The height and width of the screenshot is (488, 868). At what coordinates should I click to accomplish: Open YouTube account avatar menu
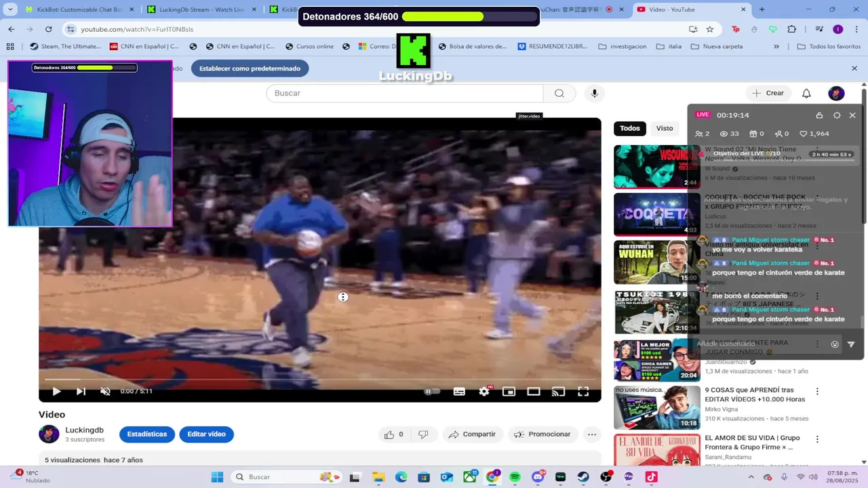836,93
